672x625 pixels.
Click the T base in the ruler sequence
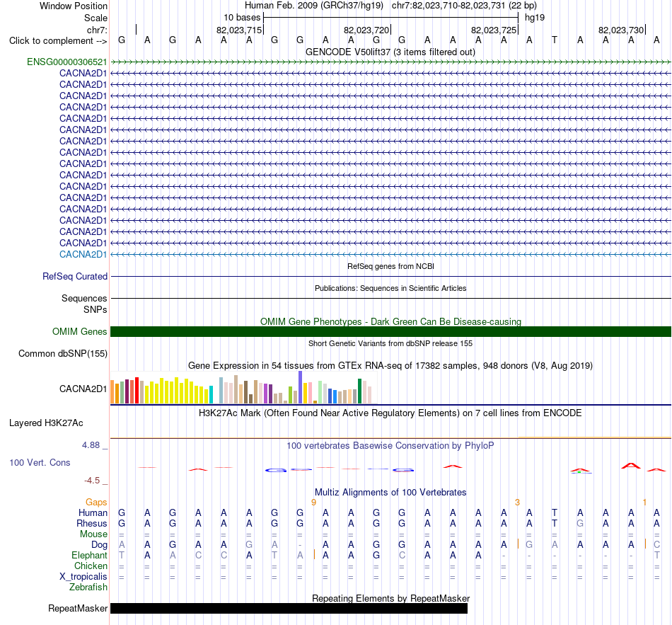[555, 40]
